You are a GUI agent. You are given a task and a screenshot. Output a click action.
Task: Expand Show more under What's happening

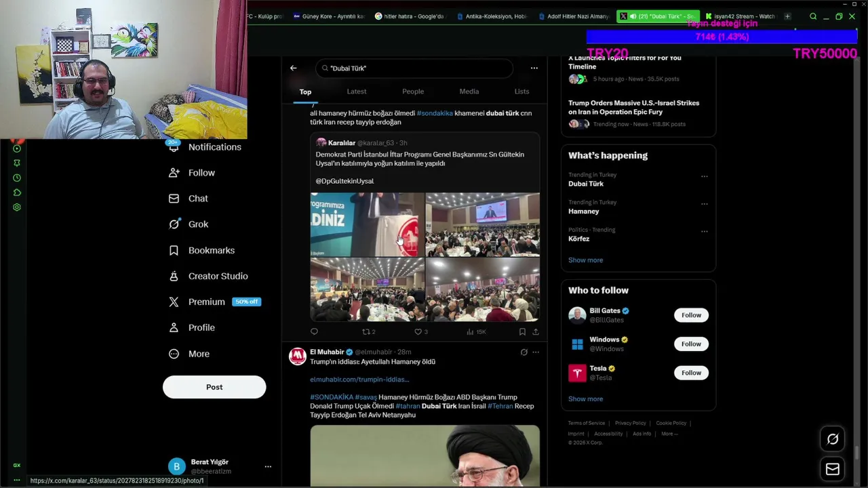pos(585,260)
